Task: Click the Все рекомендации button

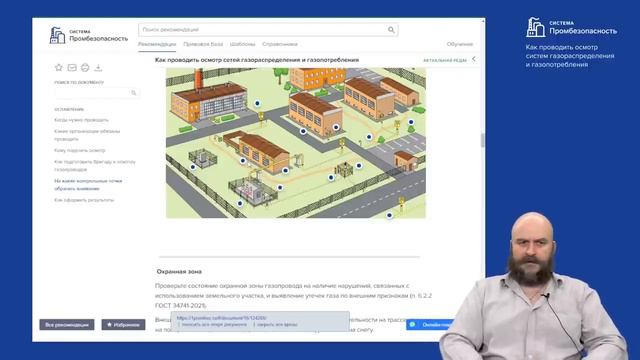Action: [x=67, y=324]
